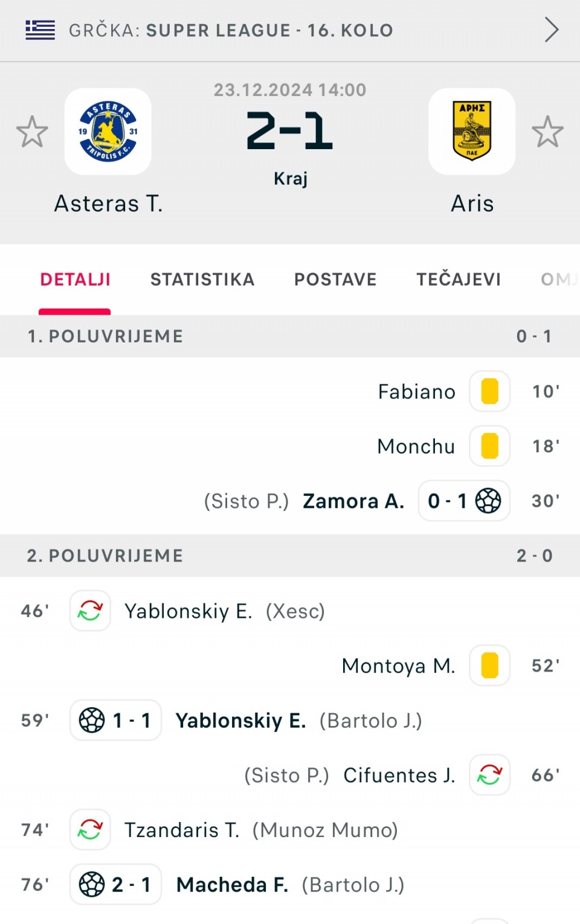Open the Aris club logo

[x=472, y=132]
